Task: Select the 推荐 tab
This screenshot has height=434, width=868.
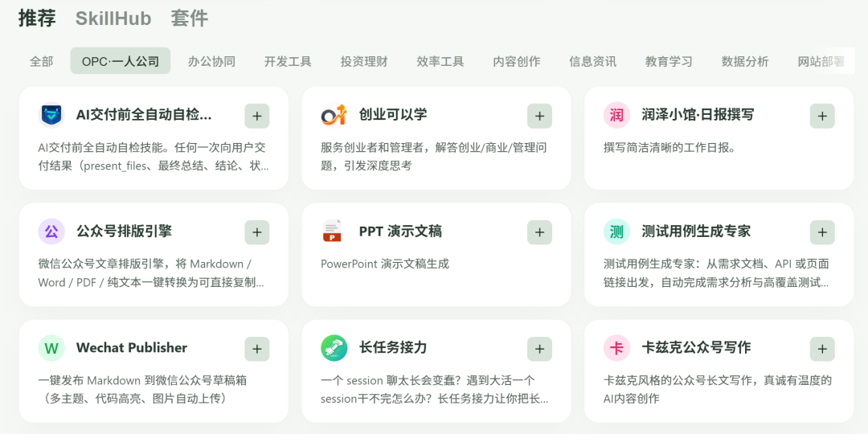Action: pos(37,18)
